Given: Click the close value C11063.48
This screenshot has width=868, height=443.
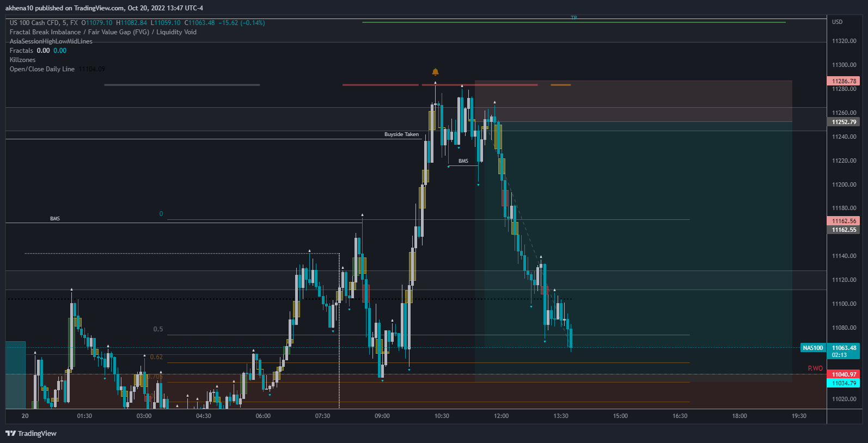Looking at the screenshot, I should coord(200,23).
